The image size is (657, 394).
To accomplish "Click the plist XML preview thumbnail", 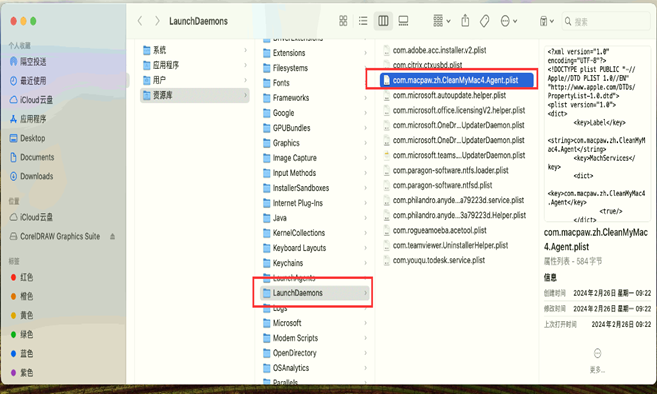I will point(597,134).
